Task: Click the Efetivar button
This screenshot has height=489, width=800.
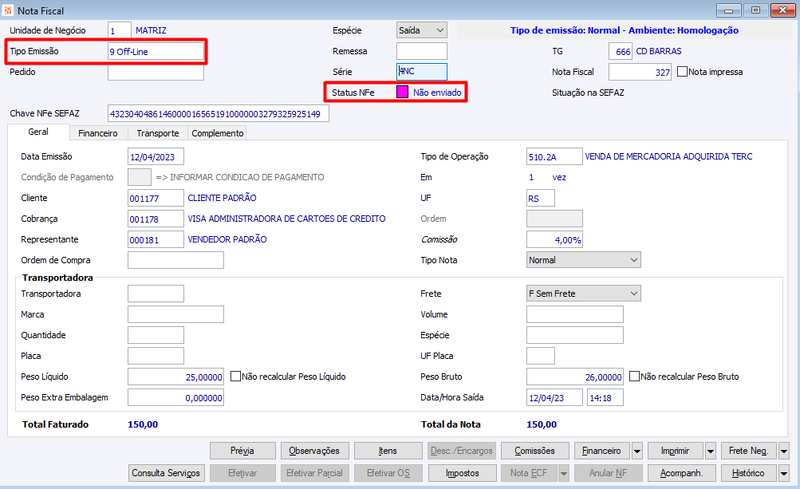Action: 242,473
